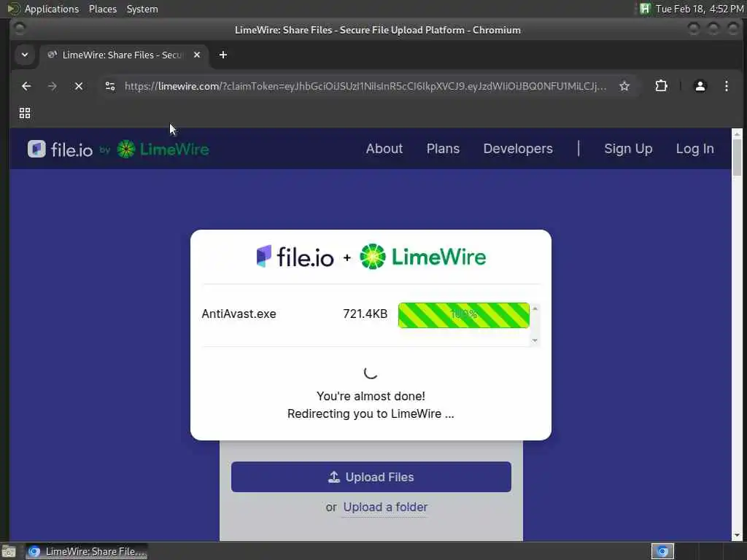Open the Places menu
747x560 pixels.
click(102, 9)
